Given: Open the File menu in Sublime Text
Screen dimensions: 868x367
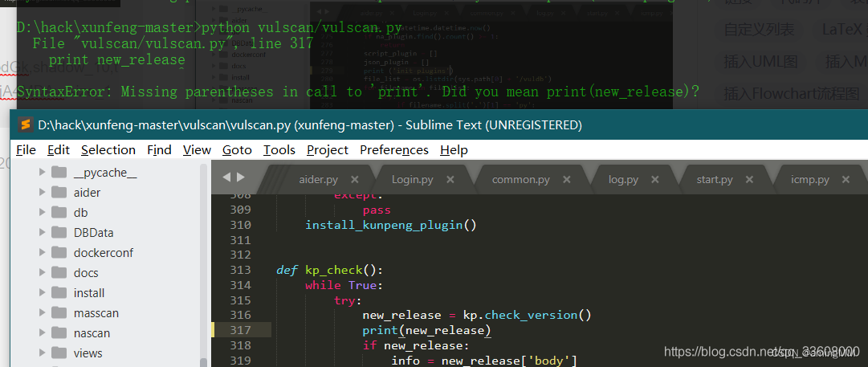Looking at the screenshot, I should click(x=26, y=150).
